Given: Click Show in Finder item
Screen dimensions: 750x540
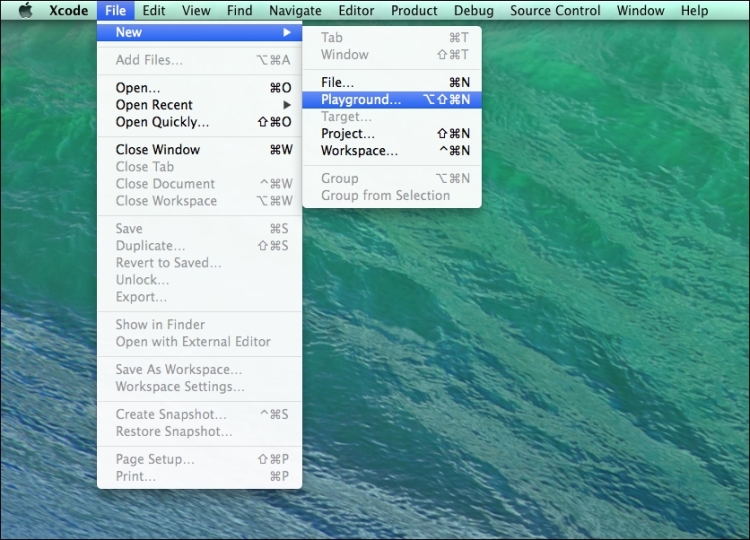Looking at the screenshot, I should [x=199, y=325].
